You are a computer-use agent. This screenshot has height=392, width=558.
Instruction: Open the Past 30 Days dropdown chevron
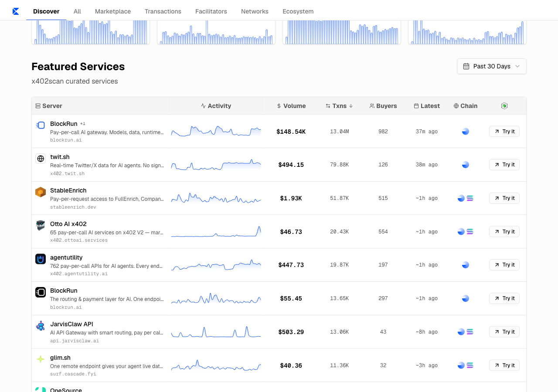pyautogui.click(x=517, y=66)
